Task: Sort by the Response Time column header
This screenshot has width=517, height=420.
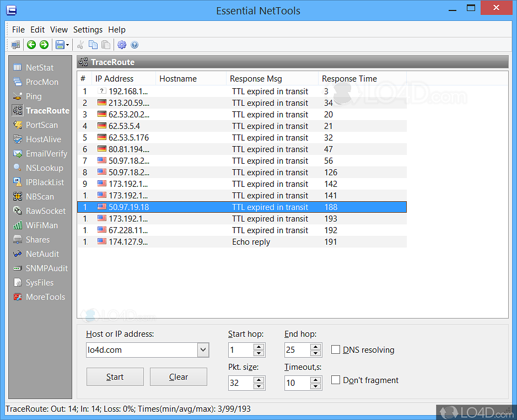Action: pos(362,79)
